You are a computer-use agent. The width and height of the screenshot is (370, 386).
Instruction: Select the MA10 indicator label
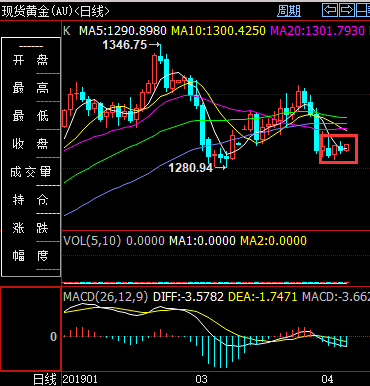[x=218, y=31]
